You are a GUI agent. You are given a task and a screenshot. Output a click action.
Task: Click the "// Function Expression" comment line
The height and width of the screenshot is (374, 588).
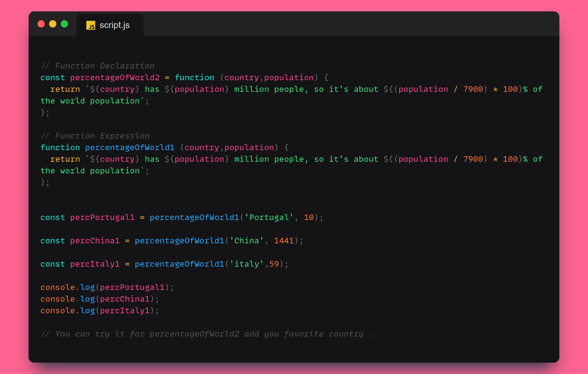[95, 136]
